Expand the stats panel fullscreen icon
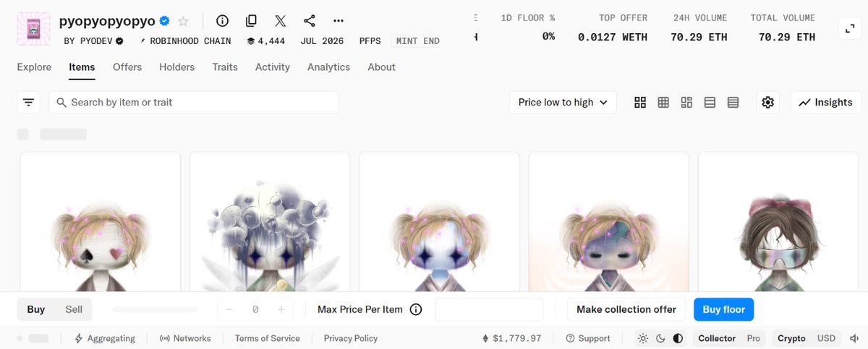 click(x=850, y=28)
